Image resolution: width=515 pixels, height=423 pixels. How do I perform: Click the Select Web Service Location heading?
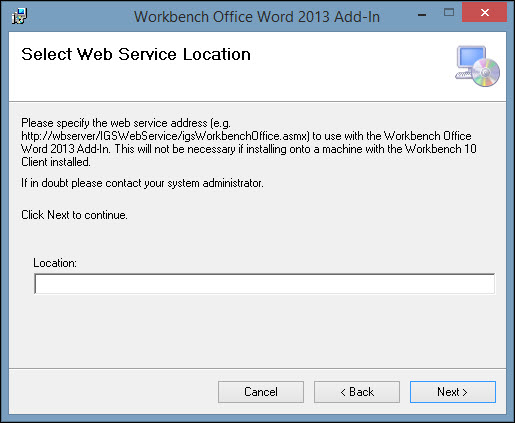coord(136,54)
